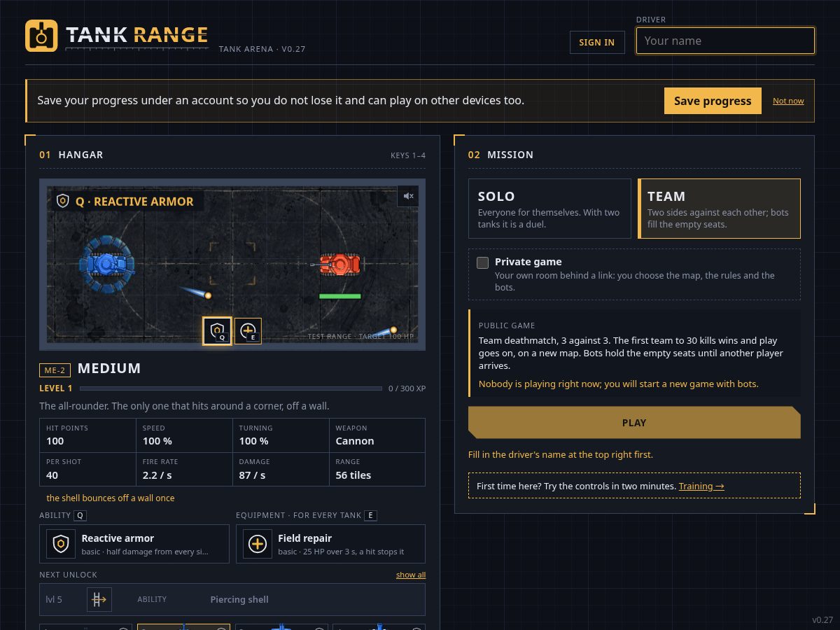Click the Piercing shell next unlock row

click(x=232, y=599)
